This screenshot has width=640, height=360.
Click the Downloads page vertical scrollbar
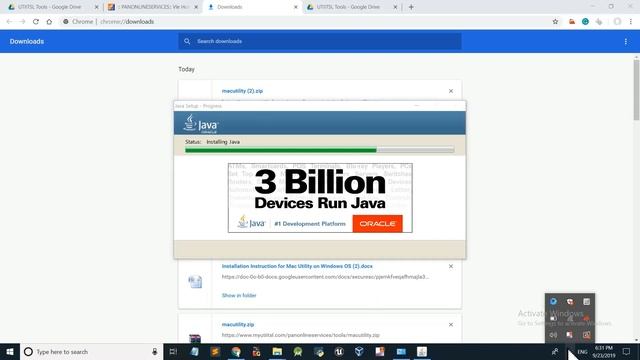[x=636, y=90]
